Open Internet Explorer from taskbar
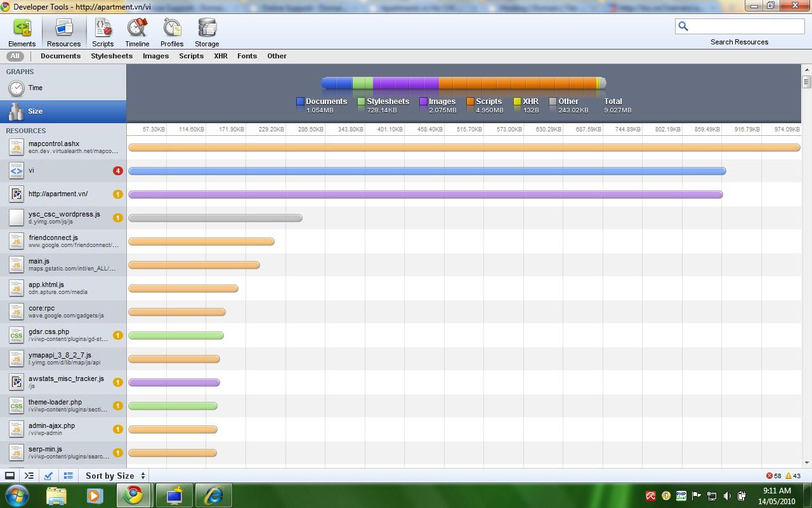 (x=213, y=495)
